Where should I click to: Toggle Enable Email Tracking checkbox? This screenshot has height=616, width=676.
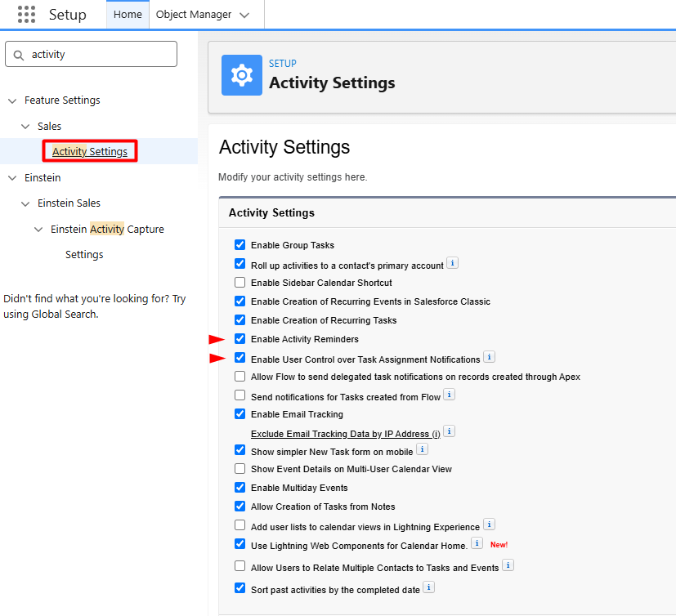(240, 414)
